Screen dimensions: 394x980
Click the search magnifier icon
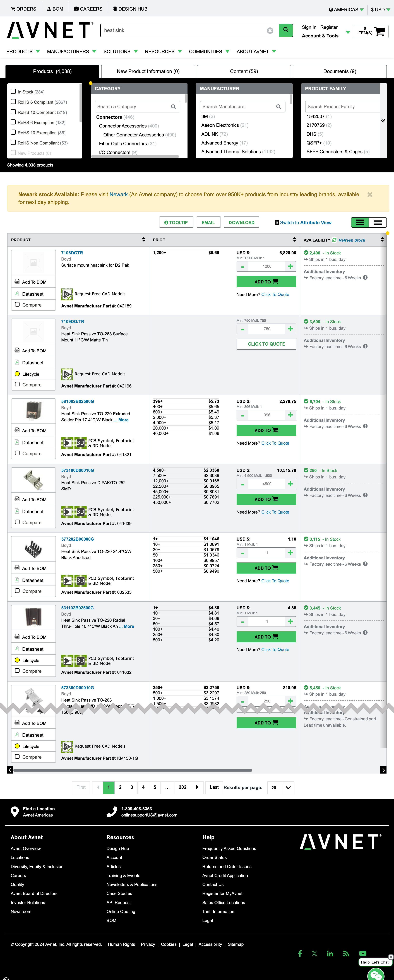[285, 30]
